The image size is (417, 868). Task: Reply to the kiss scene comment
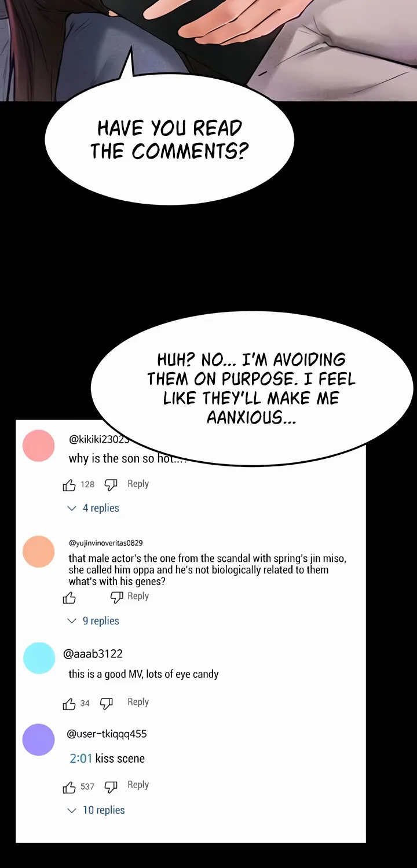click(138, 785)
